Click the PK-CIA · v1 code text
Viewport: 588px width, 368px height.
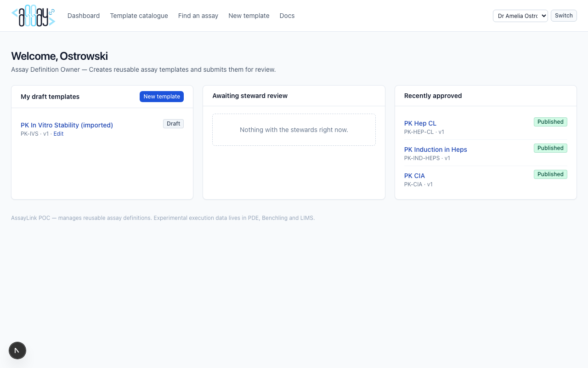pos(418,184)
